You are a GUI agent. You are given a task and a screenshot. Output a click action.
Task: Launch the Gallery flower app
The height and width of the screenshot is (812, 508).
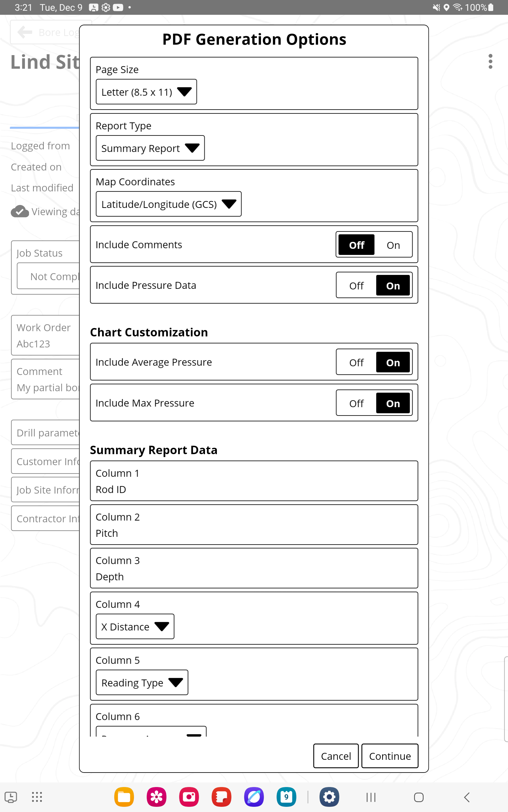click(157, 797)
